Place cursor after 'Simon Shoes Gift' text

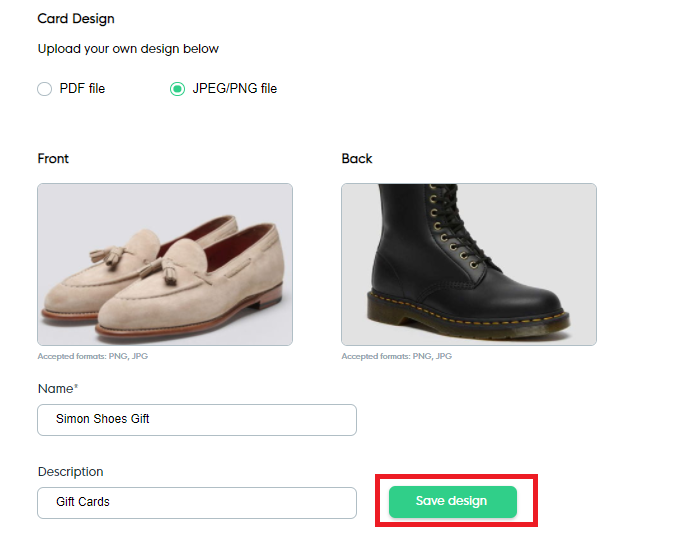click(x=152, y=420)
